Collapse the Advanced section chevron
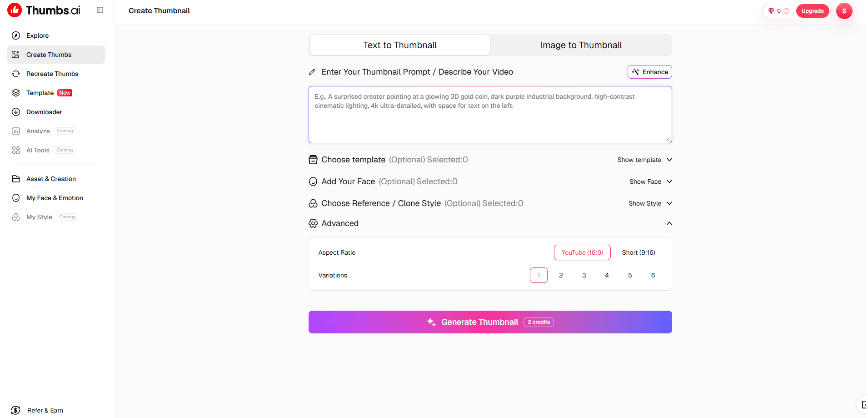Image resolution: width=868 pixels, height=418 pixels. [669, 223]
